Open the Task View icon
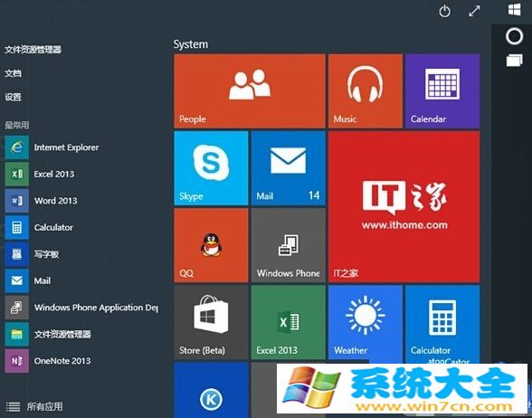Viewport: 532px width, 418px height. click(x=514, y=61)
